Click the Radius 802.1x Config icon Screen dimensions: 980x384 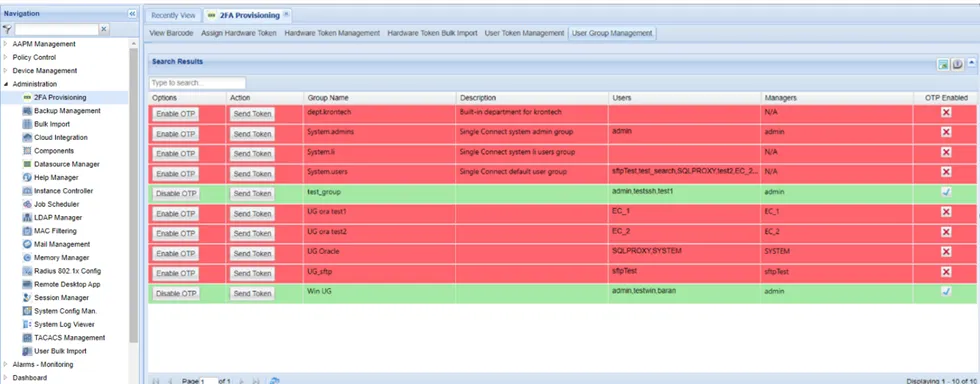(27, 271)
